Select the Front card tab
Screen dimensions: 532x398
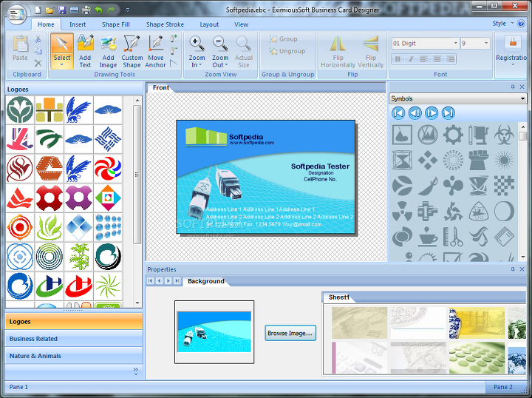coord(161,87)
